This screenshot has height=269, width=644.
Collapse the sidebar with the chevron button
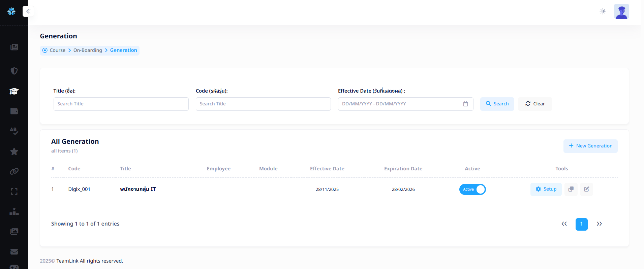(28, 11)
